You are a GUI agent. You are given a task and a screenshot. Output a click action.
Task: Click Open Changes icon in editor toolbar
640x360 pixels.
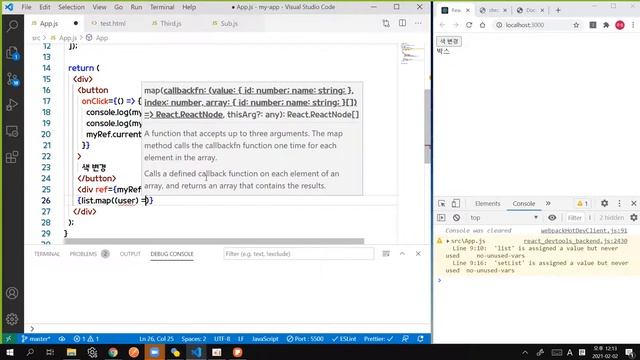(386, 23)
